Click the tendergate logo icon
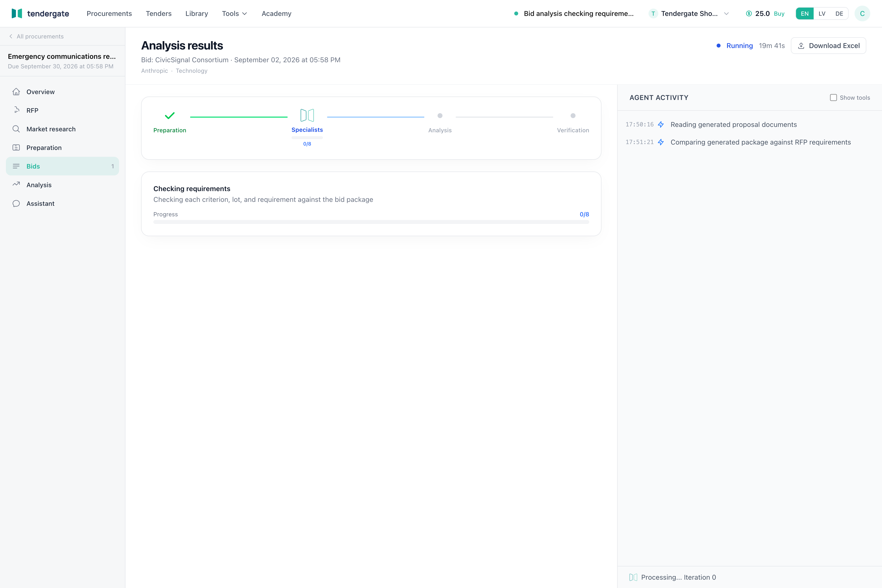 [x=17, y=13]
